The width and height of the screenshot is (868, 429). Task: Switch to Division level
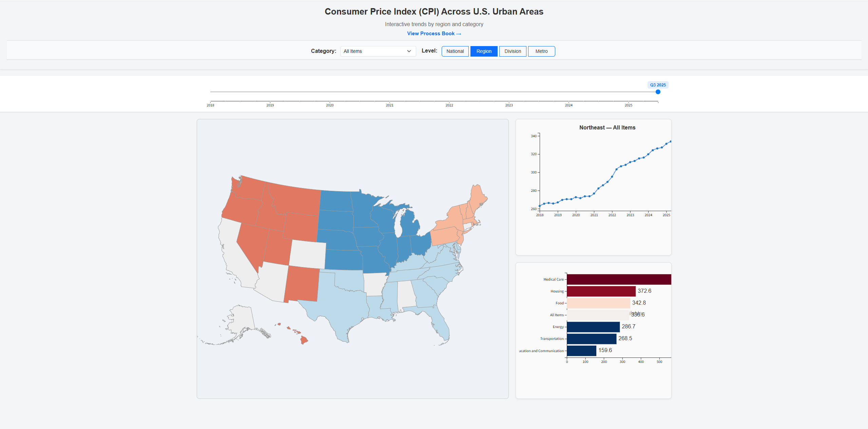(513, 51)
